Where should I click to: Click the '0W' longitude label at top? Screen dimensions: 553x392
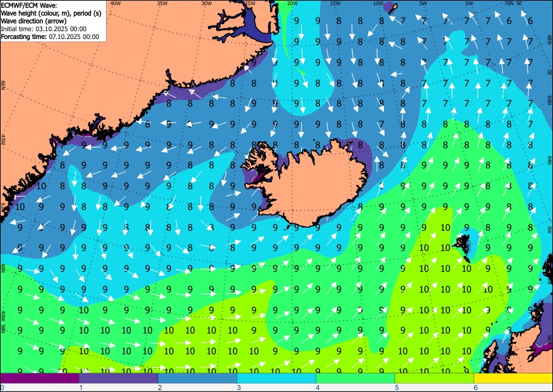[x=469, y=3]
